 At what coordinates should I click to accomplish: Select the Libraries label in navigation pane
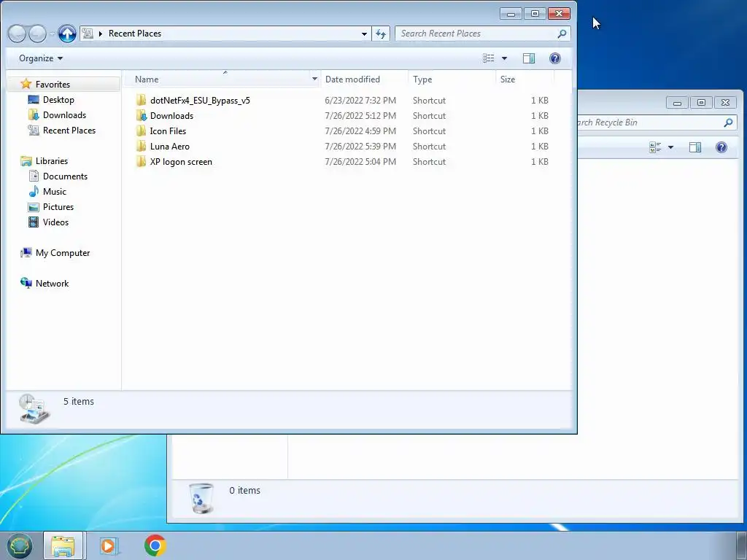pyautogui.click(x=52, y=161)
